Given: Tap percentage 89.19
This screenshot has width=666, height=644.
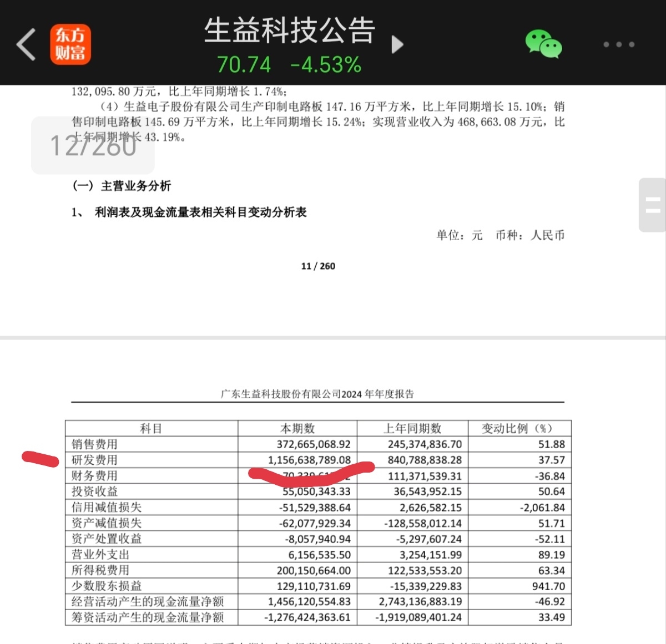Looking at the screenshot, I should [552, 554].
